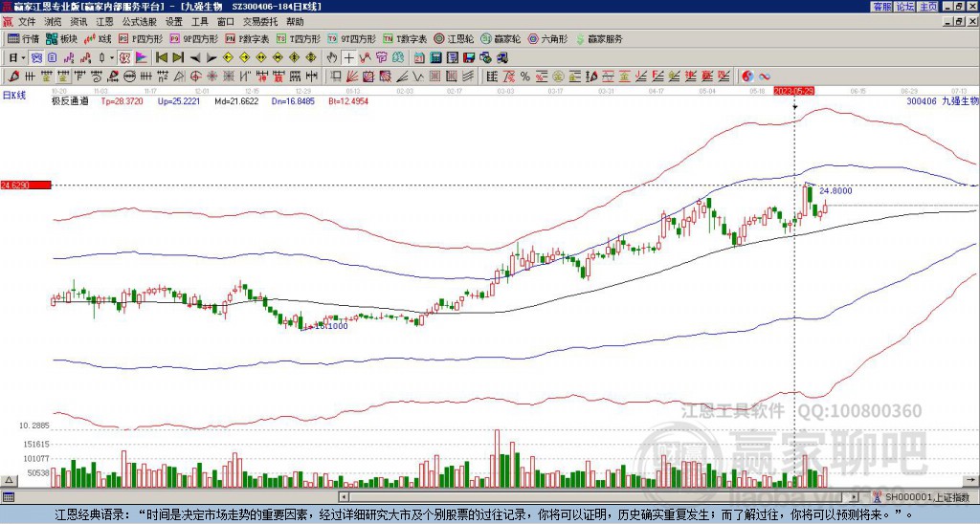Click the yin-yang tai chi icon
The image size is (980, 524).
(x=747, y=76)
